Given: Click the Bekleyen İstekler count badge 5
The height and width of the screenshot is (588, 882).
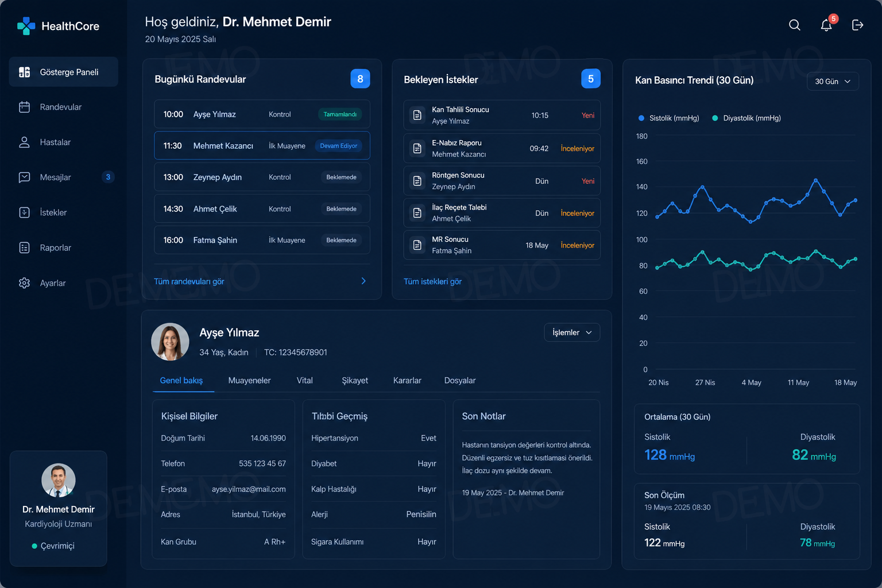Looking at the screenshot, I should [x=591, y=79].
